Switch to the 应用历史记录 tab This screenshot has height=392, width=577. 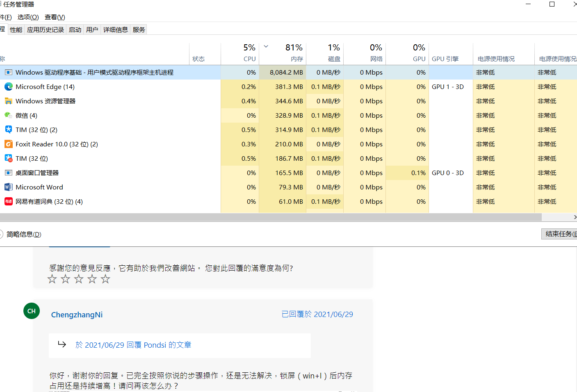point(46,30)
